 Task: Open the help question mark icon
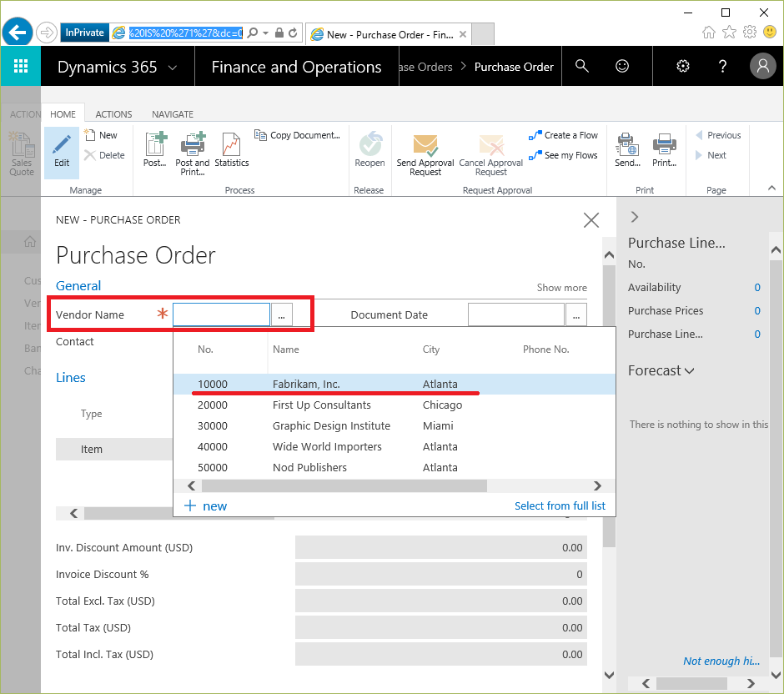point(722,66)
